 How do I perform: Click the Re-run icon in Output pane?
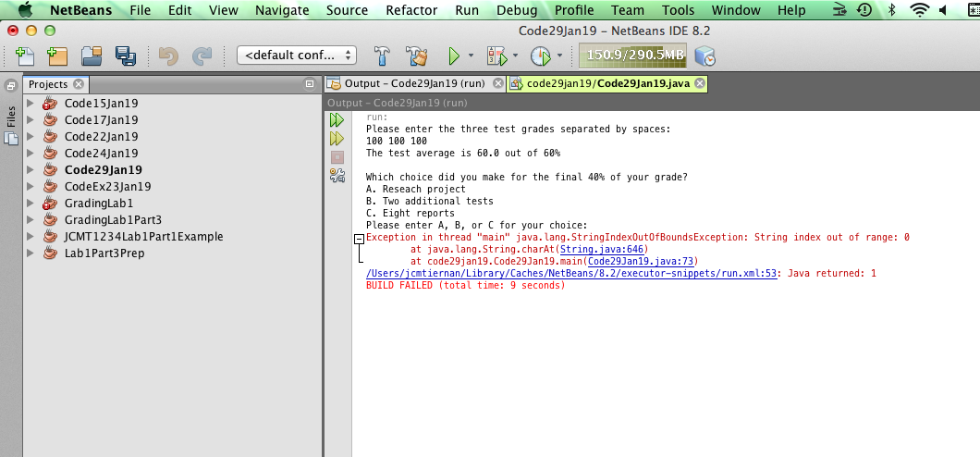click(x=337, y=120)
